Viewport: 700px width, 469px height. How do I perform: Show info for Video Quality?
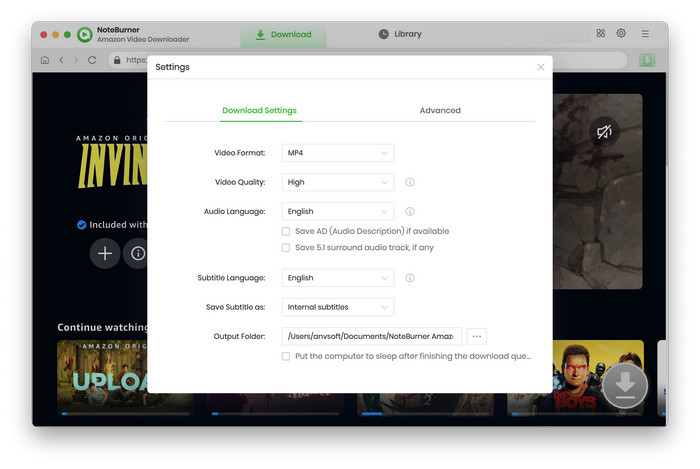coord(409,182)
